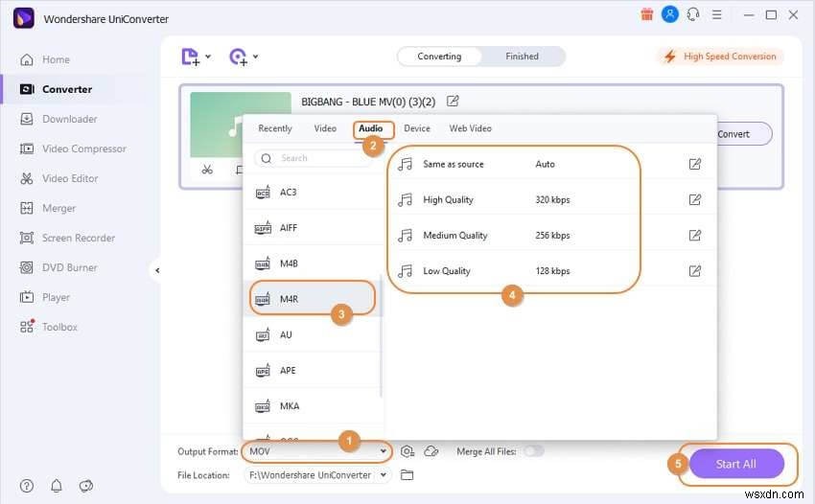Switch to the Audio tab
Viewport: 815px width, 504px height.
click(371, 128)
